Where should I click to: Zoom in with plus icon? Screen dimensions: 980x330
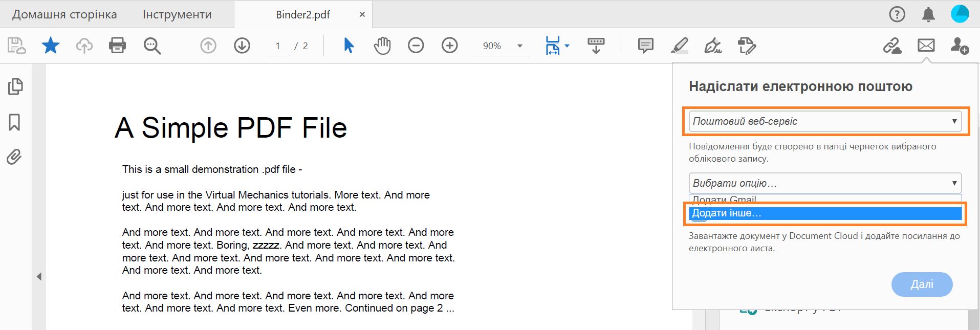click(449, 46)
